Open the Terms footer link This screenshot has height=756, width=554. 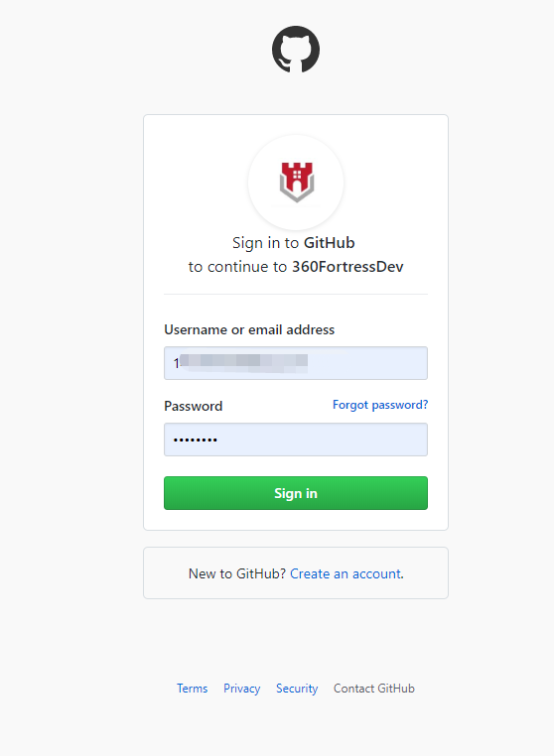pyautogui.click(x=192, y=689)
